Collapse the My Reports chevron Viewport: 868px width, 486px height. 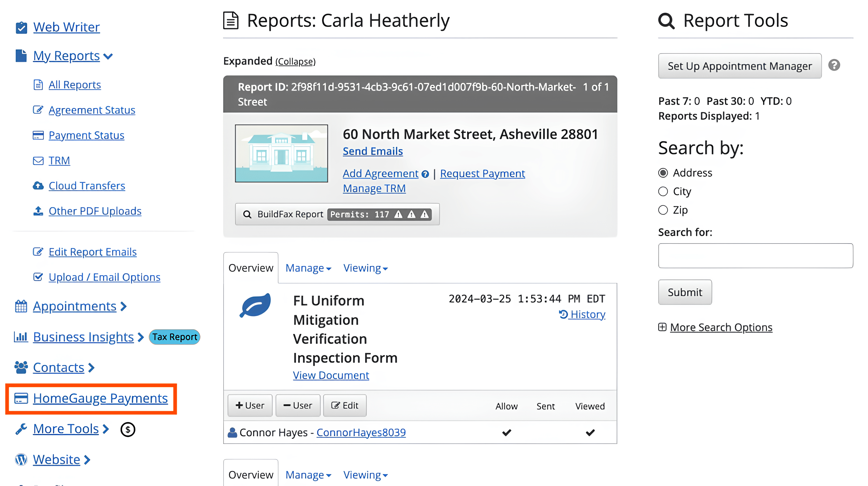click(108, 56)
